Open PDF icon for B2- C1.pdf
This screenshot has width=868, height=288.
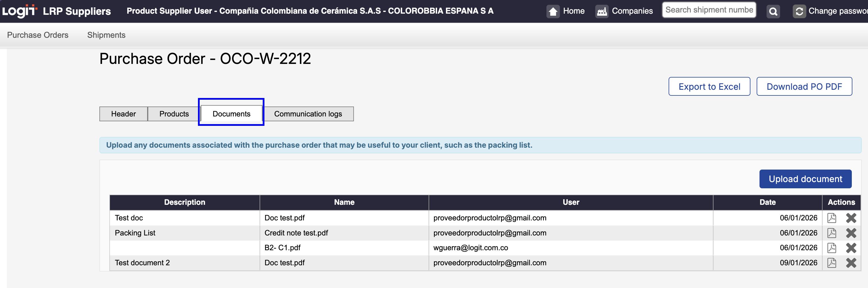[832, 248]
